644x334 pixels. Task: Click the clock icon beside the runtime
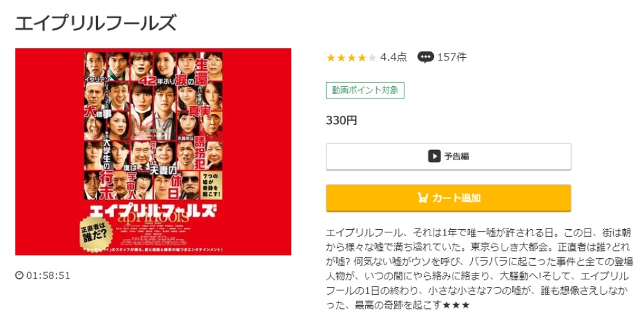pos(19,275)
